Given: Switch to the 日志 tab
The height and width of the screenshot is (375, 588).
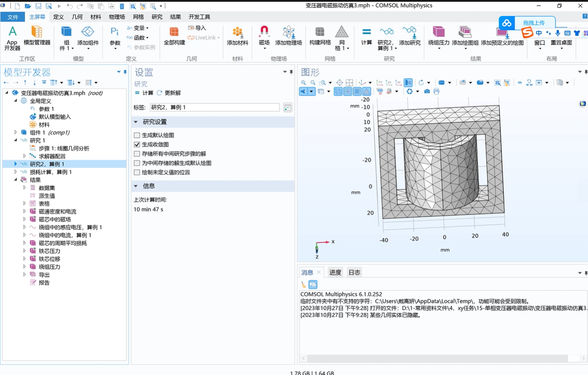Looking at the screenshot, I should pyautogui.click(x=354, y=272).
